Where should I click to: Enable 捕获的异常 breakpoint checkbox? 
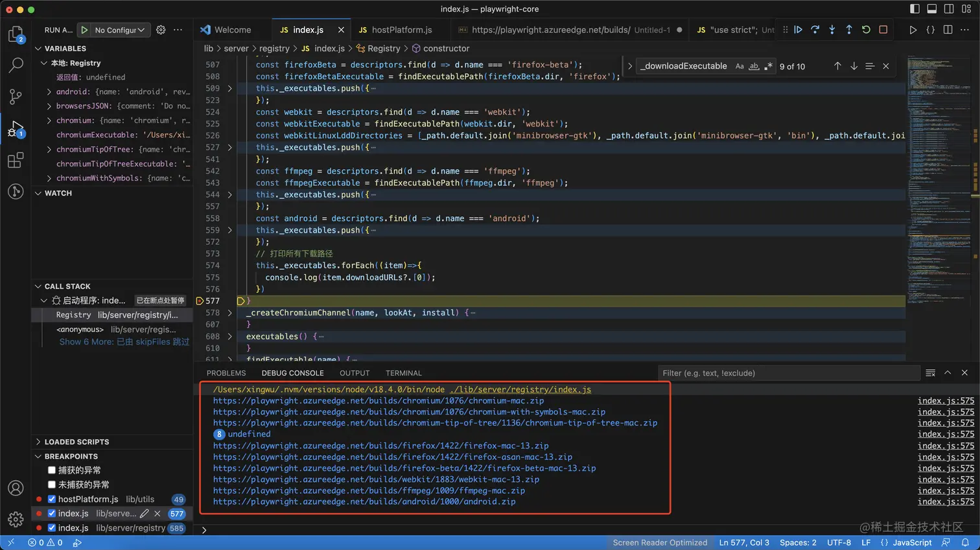coord(52,470)
